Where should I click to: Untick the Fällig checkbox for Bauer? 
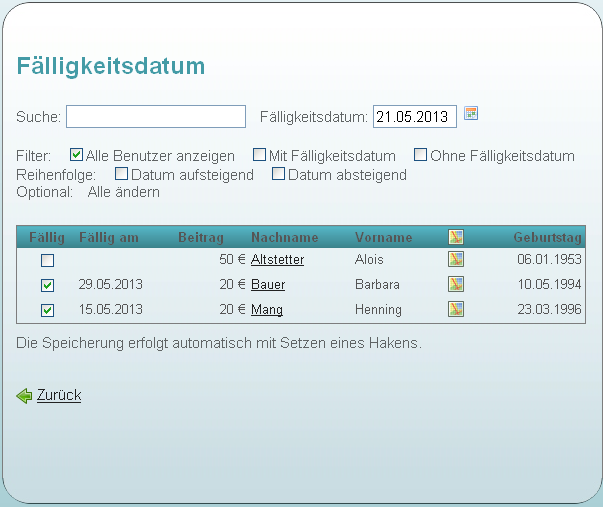(47, 285)
